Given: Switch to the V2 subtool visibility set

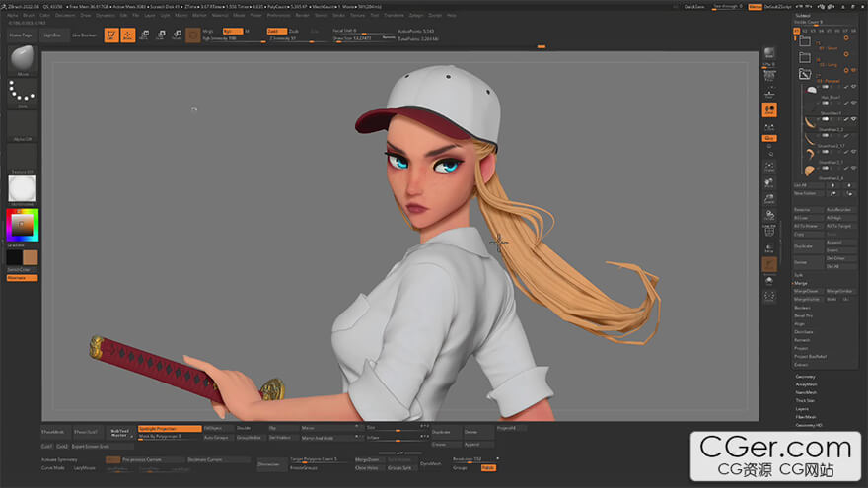Looking at the screenshot, I should 805,31.
